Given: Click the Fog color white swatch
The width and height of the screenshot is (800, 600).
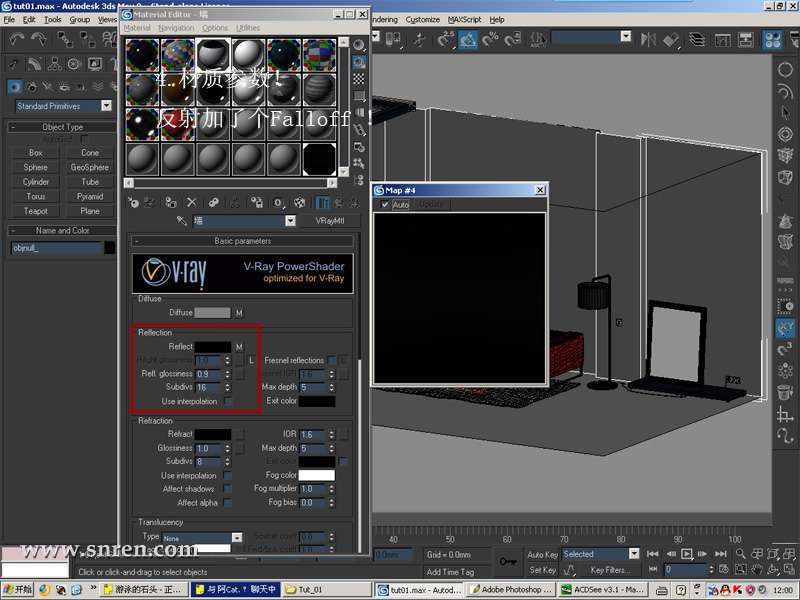Looking at the screenshot, I should (316, 475).
